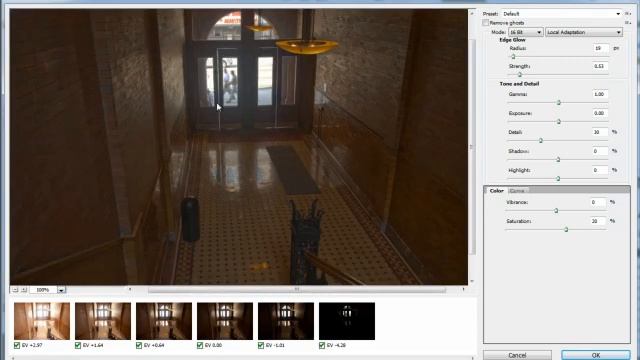Open the Mode 16 Bit dropdown

(x=525, y=32)
